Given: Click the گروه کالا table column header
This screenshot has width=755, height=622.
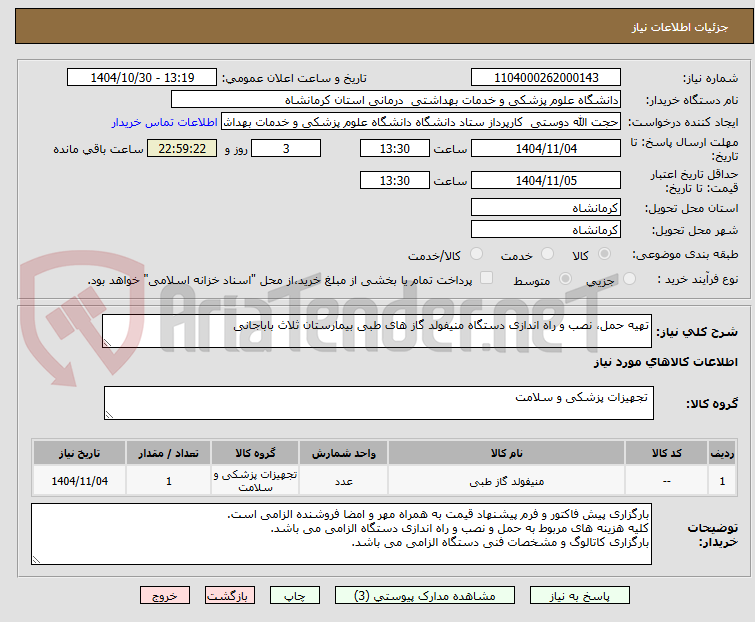Looking at the screenshot, I should click(255, 453).
